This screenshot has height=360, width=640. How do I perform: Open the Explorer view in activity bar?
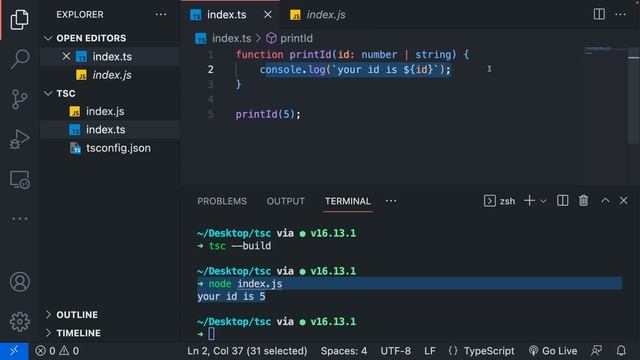click(19, 19)
